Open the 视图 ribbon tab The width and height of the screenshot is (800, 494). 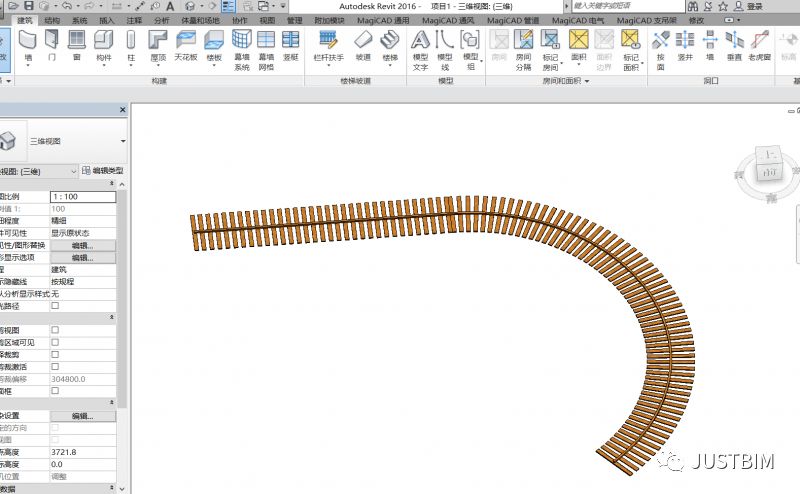pos(267,20)
